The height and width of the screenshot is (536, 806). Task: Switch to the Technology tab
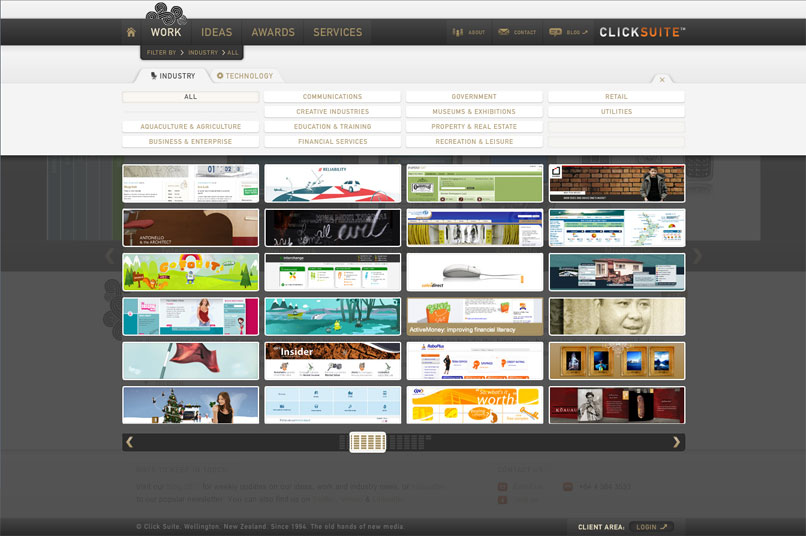245,76
